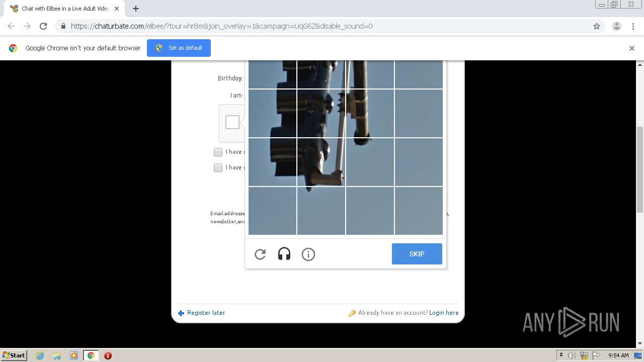This screenshot has height=362, width=644.
Task: Launch Internet Explorer from taskbar
Action: [x=40, y=355]
